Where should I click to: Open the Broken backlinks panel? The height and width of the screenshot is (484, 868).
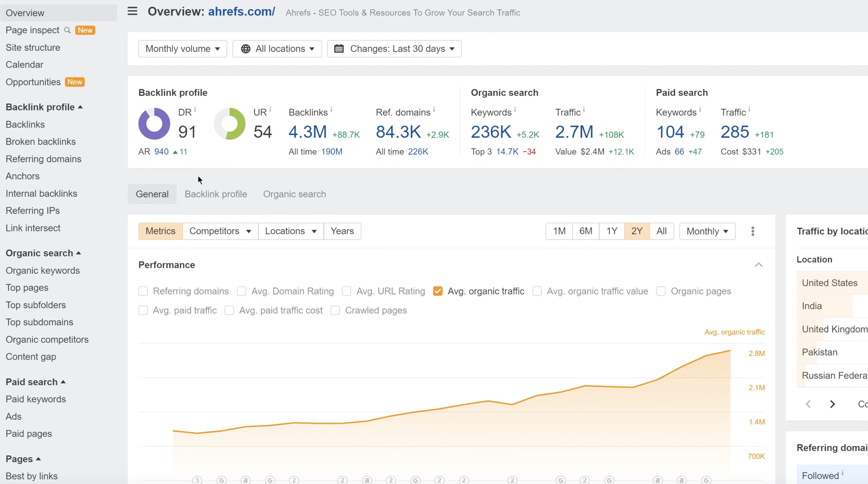click(41, 141)
